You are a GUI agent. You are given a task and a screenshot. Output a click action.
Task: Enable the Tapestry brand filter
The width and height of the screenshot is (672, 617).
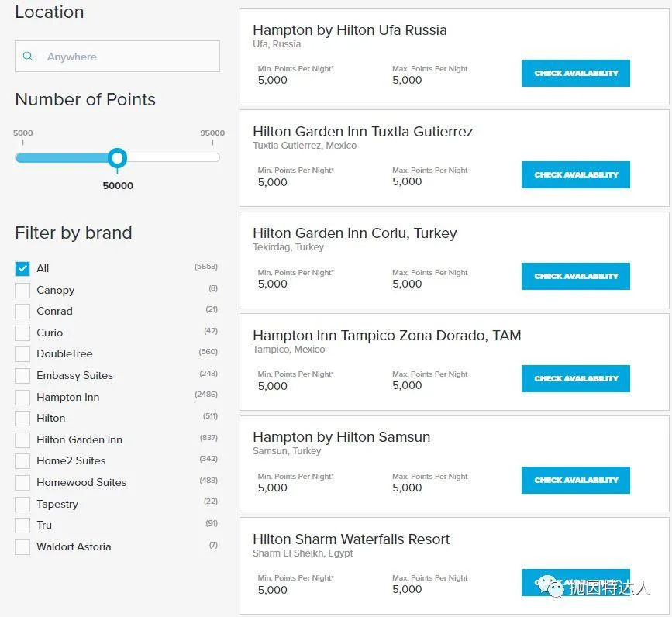coord(22,505)
